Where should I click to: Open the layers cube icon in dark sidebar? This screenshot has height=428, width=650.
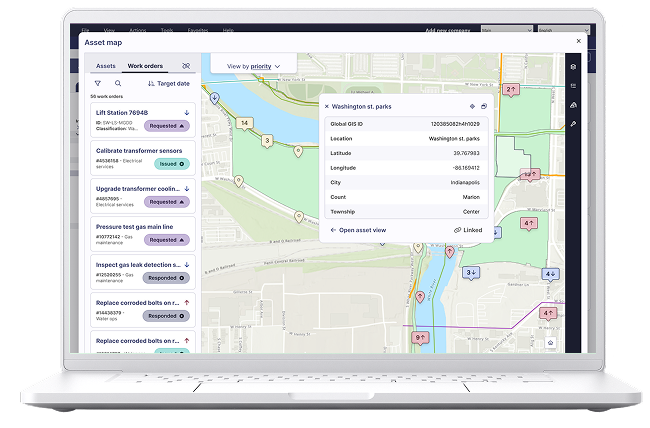coord(573,67)
